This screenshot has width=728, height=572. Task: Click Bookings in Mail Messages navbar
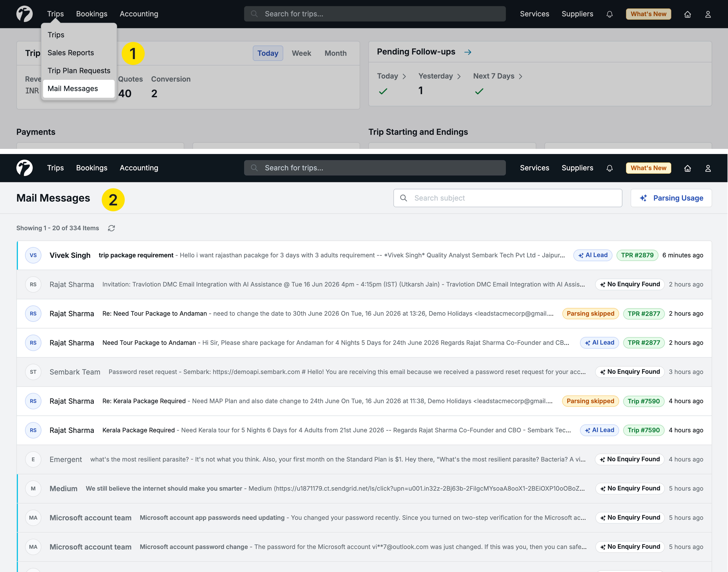point(92,168)
